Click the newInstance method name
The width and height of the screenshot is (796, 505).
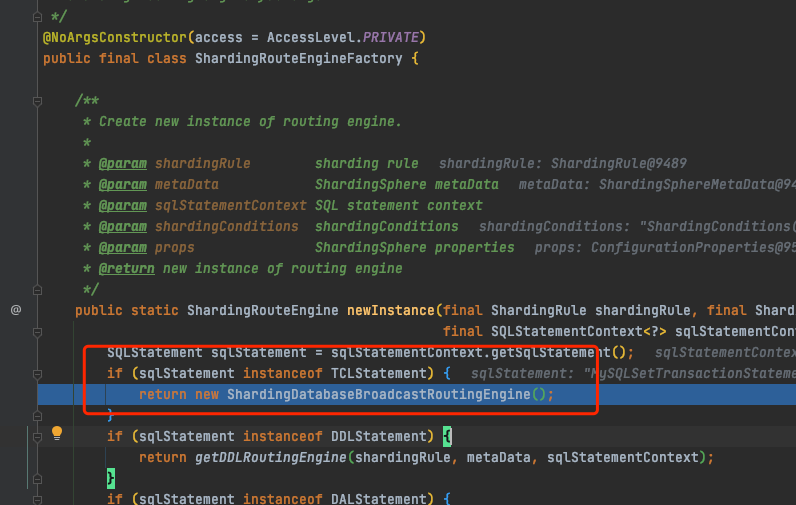(390, 310)
